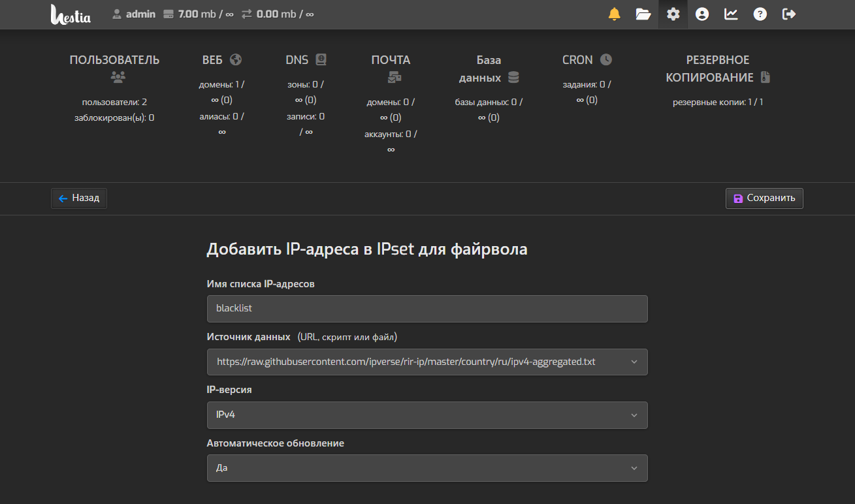Click the 'заблокирован(ы): 0' stat text
855x504 pixels.
click(114, 118)
